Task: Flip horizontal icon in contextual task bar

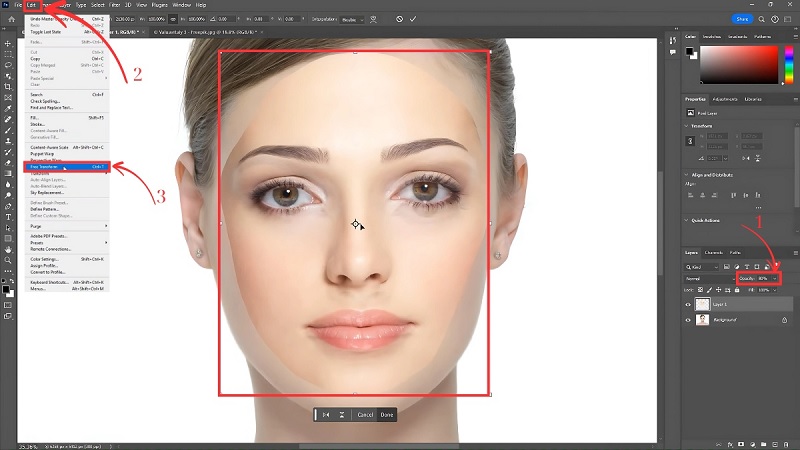Action: click(x=326, y=415)
